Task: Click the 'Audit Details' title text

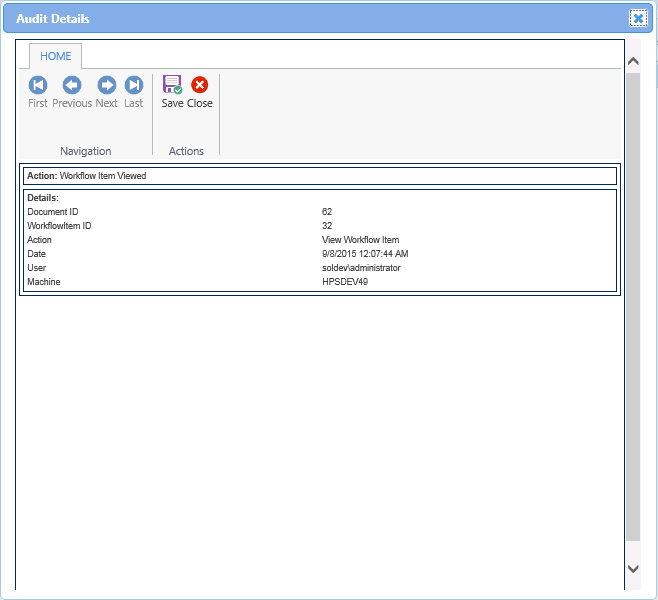Action: tap(53, 19)
